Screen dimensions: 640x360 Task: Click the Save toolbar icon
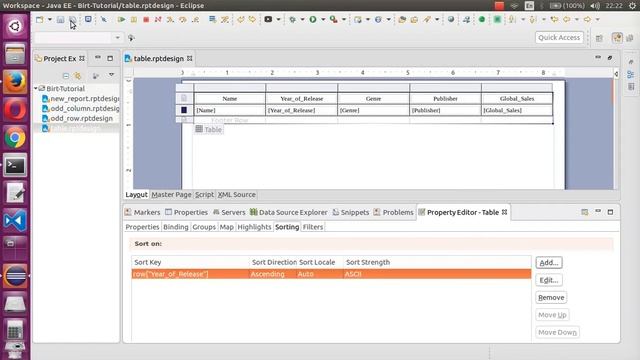pyautogui.click(x=60, y=19)
